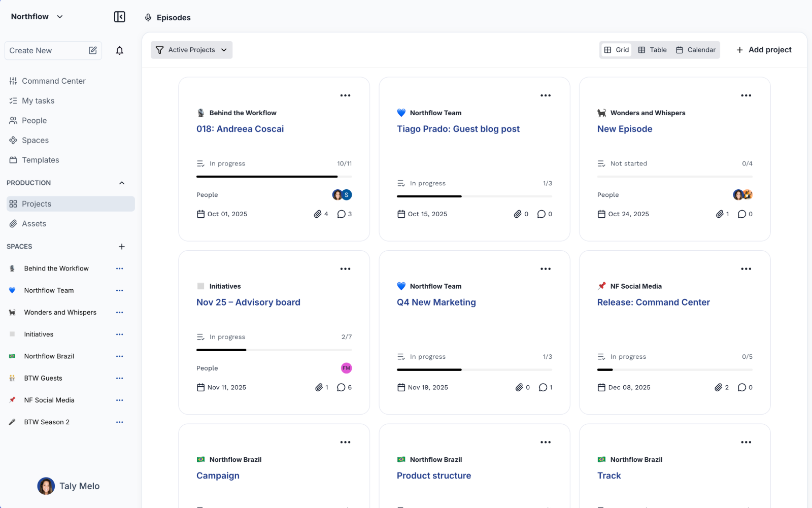This screenshot has height=508, width=812.
Task: Open more options for New Episode card
Action: 746,95
